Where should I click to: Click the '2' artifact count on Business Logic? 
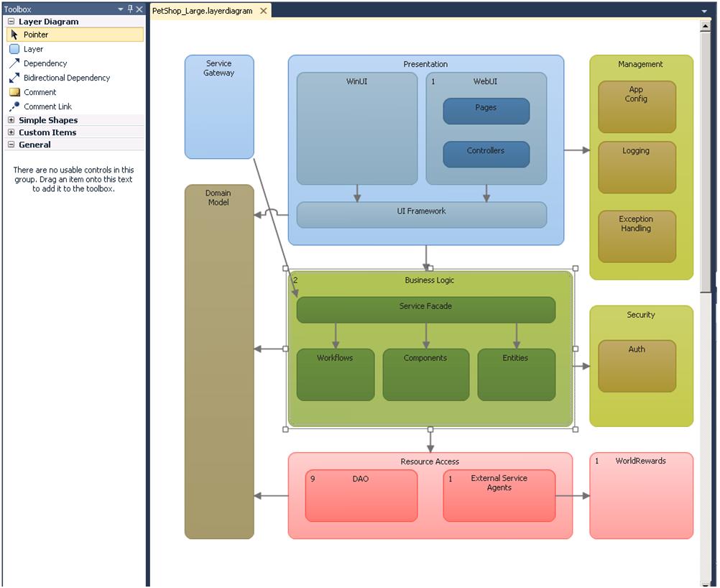[295, 280]
